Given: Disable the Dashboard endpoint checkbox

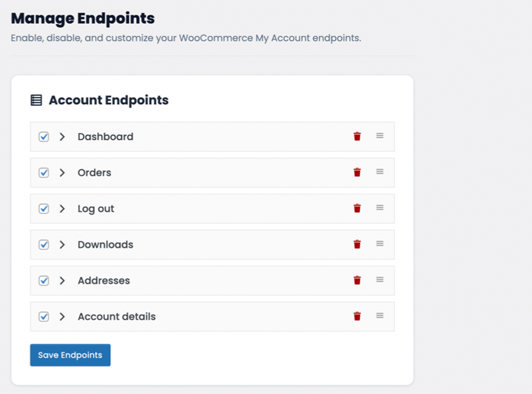Looking at the screenshot, I should pos(44,137).
